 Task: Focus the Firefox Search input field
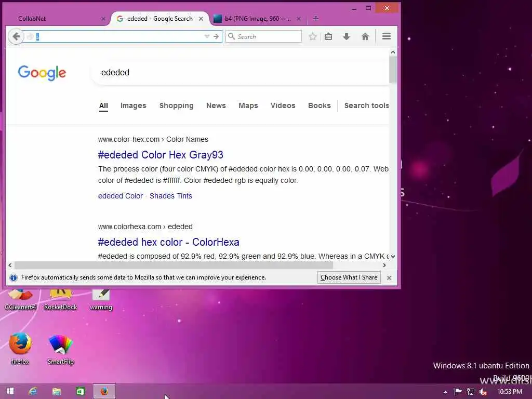(263, 36)
